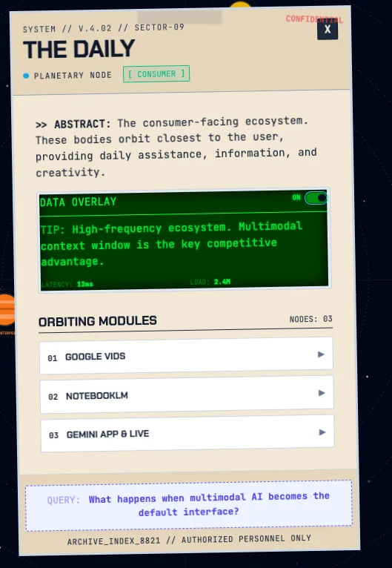Image resolution: width=392 pixels, height=568 pixels.
Task: Click the CONSUMER category badge
Action: [x=156, y=74]
